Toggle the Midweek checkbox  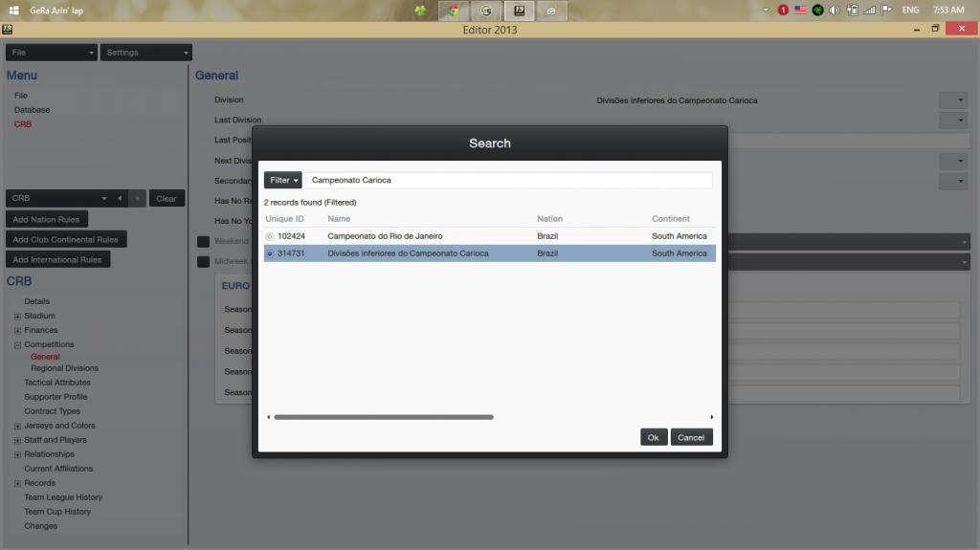[203, 261]
